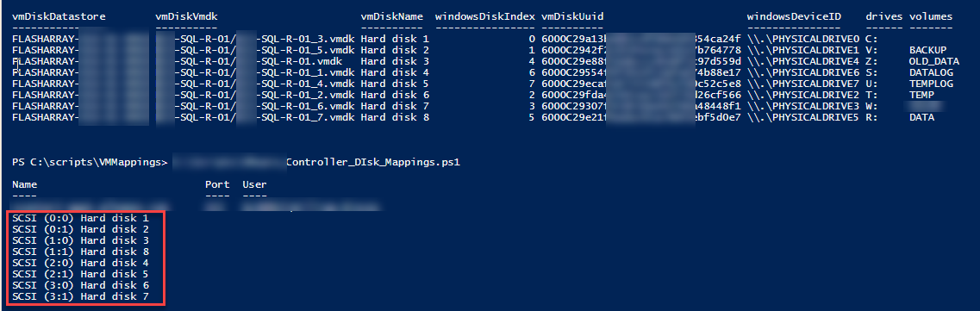Image resolution: width=980 pixels, height=311 pixels.
Task: Select the SCSI (0:0) Hard disk 1 line
Action: click(81, 219)
